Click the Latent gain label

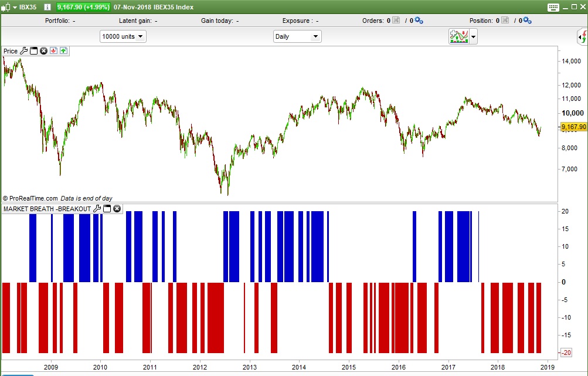click(x=135, y=21)
